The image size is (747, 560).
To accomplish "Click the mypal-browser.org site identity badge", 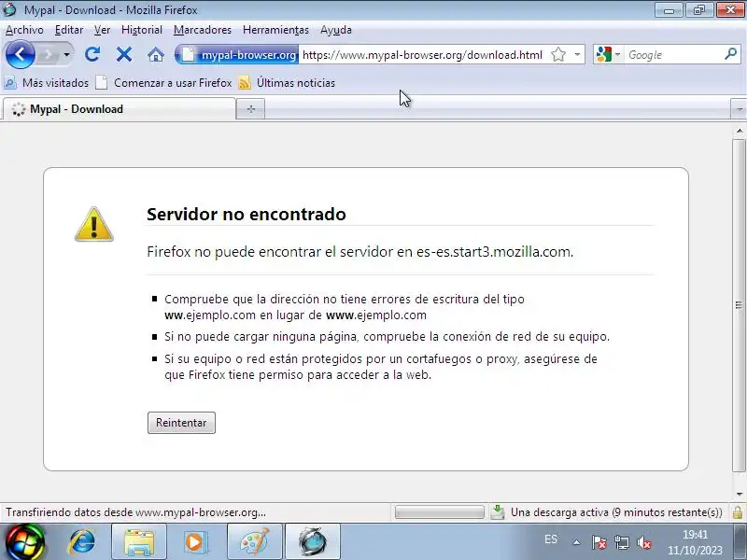I will (x=239, y=55).
